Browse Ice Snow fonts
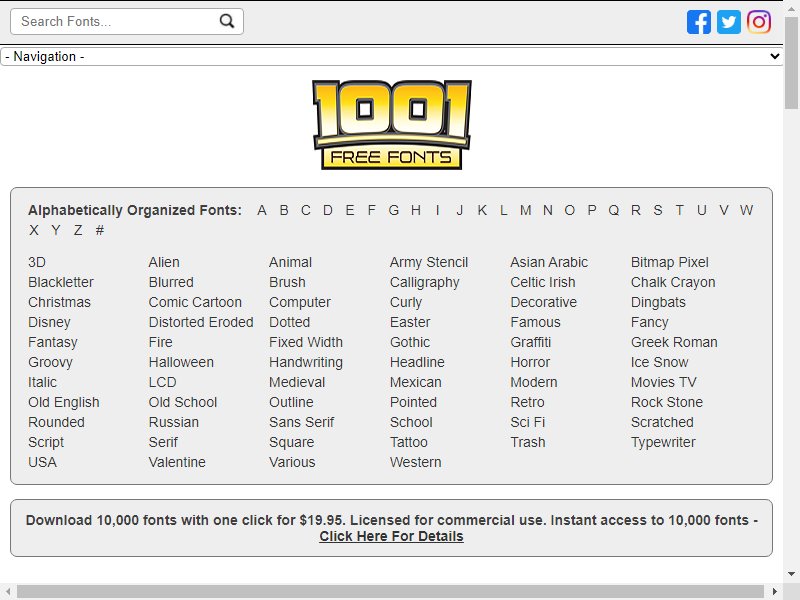The image size is (800, 600). click(x=659, y=362)
